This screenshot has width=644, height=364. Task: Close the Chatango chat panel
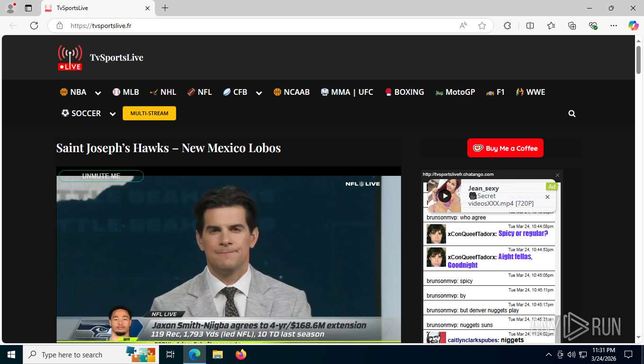[557, 175]
